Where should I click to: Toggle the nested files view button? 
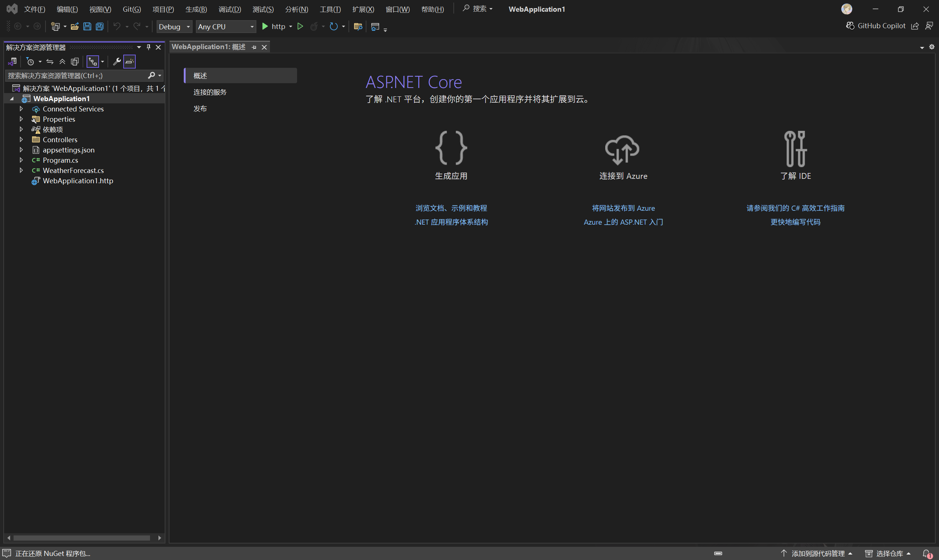tap(92, 62)
